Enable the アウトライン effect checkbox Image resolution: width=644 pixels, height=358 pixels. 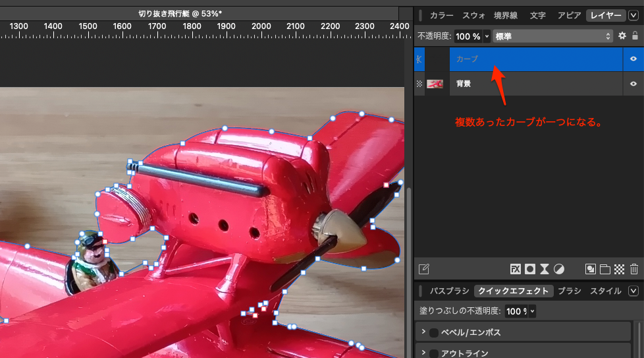[434, 353]
